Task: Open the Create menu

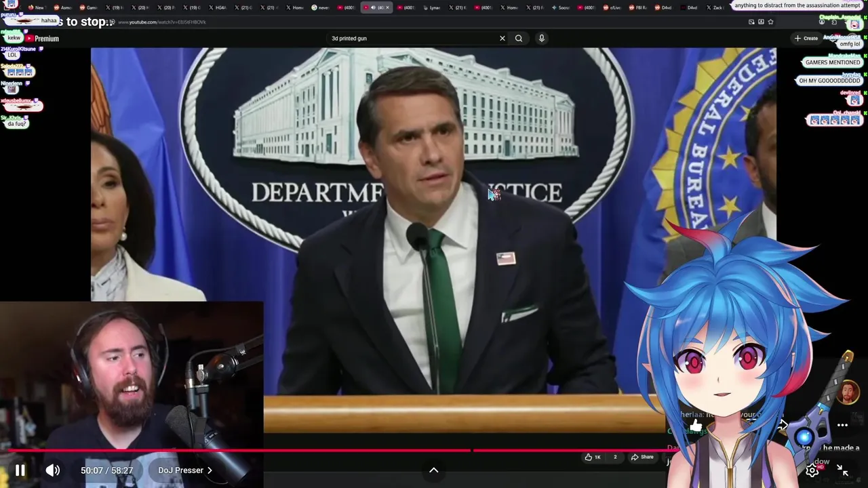Action: tap(806, 39)
